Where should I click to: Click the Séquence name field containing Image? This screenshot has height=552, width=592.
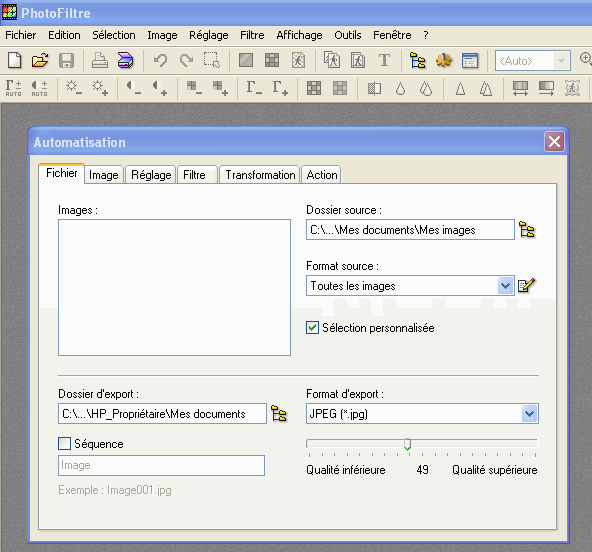click(161, 466)
